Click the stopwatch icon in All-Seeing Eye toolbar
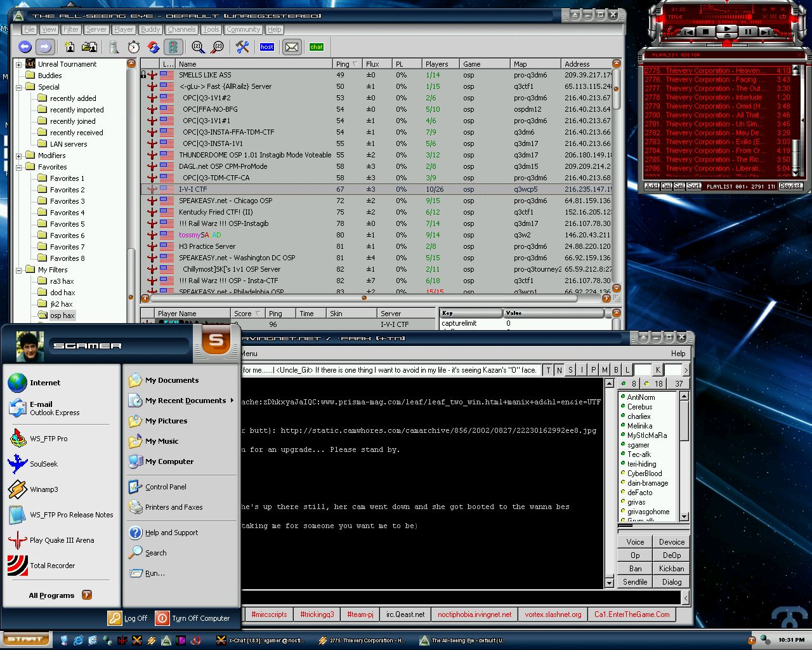Viewport: 812px width, 650px height. (x=134, y=46)
